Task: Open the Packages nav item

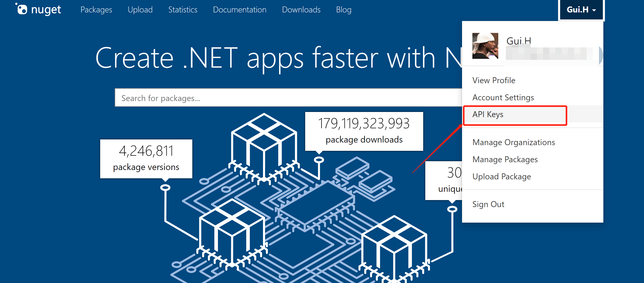Action: (96, 10)
